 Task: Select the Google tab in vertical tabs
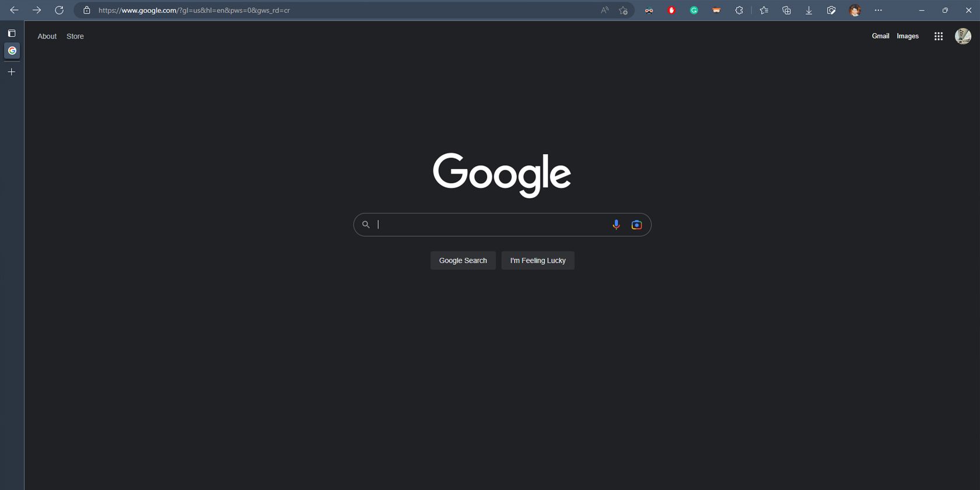pyautogui.click(x=12, y=51)
